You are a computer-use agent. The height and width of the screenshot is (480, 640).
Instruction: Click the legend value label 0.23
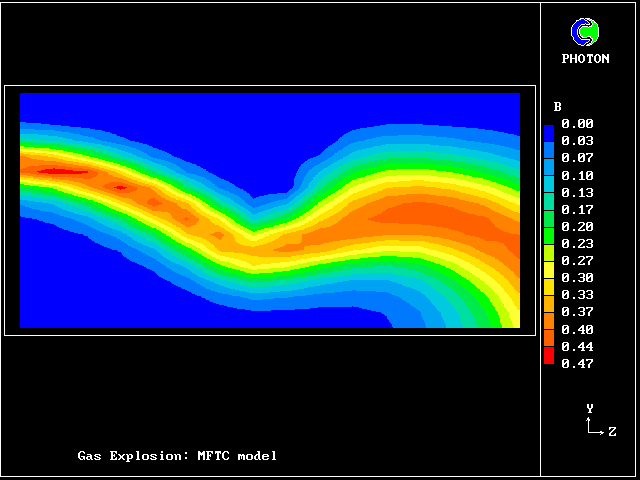577,243
